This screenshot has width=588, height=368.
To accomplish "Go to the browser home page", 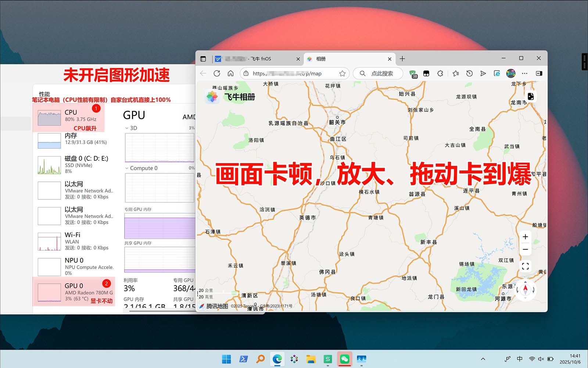I will click(x=230, y=74).
